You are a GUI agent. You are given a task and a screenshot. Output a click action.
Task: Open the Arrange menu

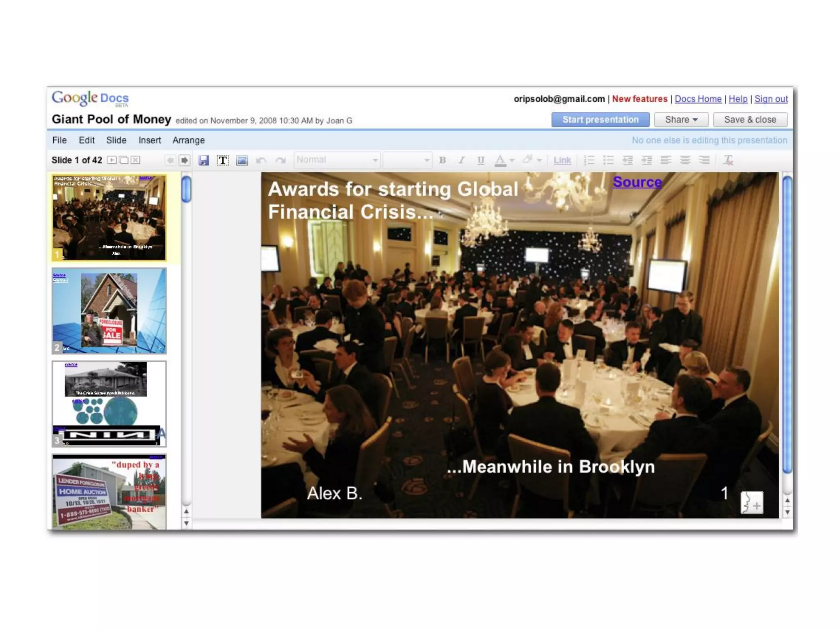click(x=188, y=140)
